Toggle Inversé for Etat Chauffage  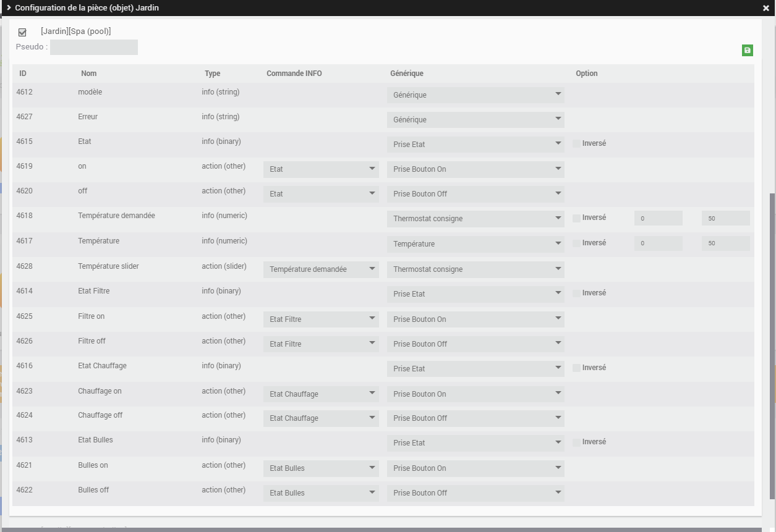576,368
